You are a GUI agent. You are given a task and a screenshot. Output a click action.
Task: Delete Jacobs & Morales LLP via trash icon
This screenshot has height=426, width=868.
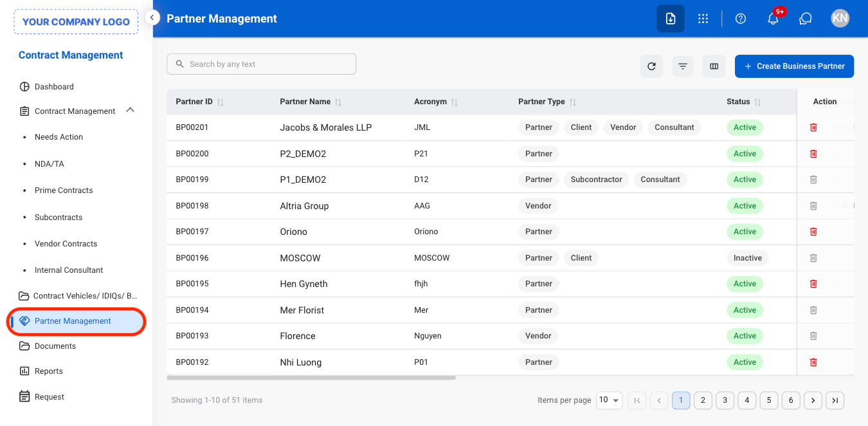[813, 127]
